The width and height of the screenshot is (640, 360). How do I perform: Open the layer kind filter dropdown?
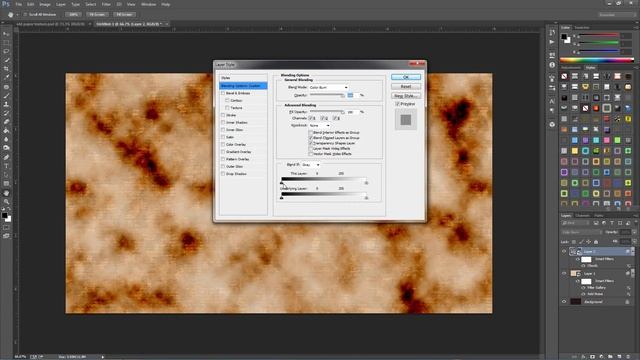(x=575, y=223)
